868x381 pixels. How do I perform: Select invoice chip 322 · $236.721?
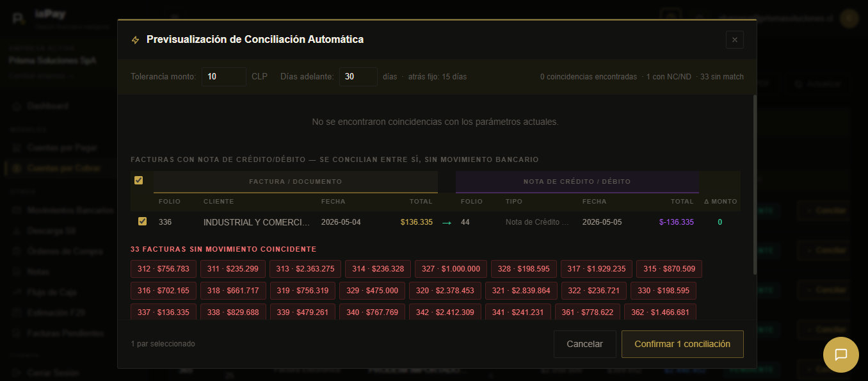(594, 291)
